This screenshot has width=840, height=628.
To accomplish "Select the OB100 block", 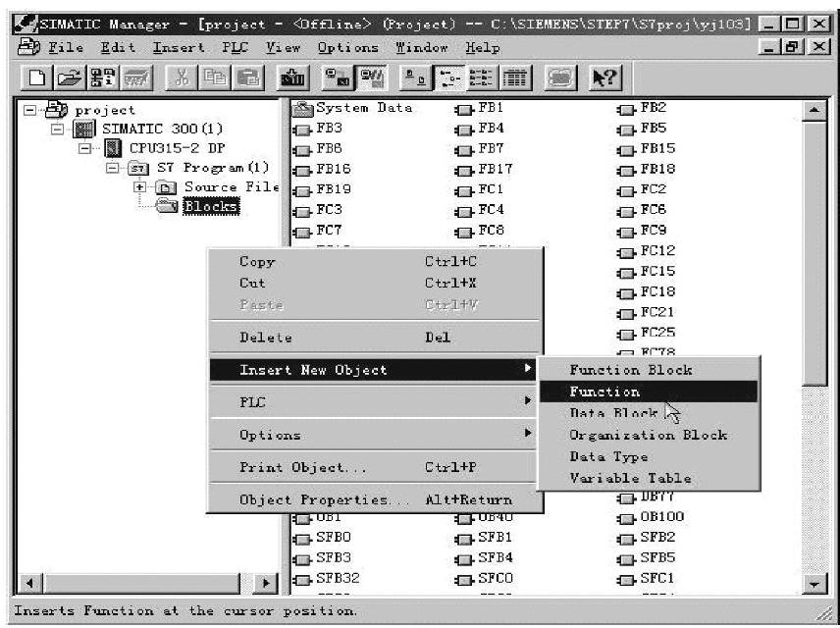I will click(651, 518).
